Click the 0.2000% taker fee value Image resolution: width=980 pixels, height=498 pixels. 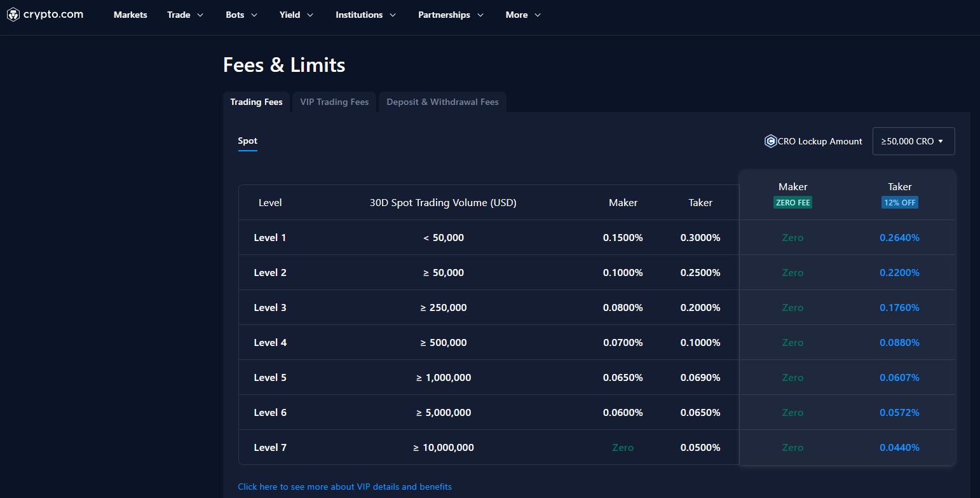[700, 308]
